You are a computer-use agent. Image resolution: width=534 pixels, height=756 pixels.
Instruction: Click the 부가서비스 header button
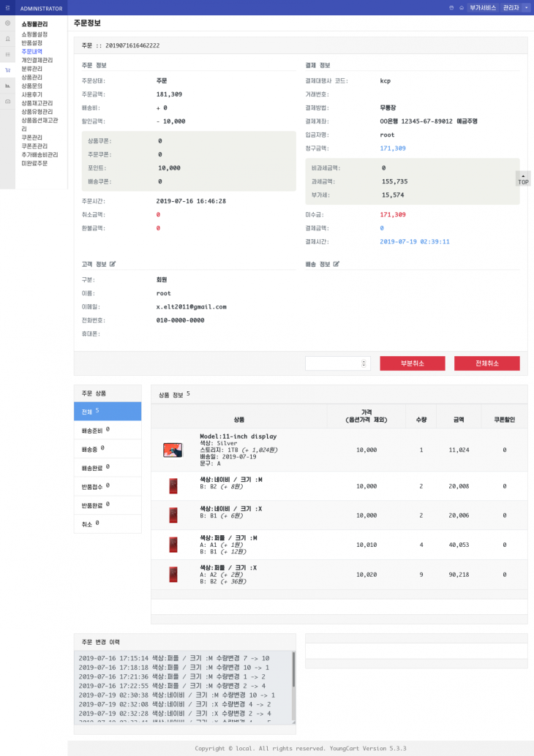click(482, 8)
